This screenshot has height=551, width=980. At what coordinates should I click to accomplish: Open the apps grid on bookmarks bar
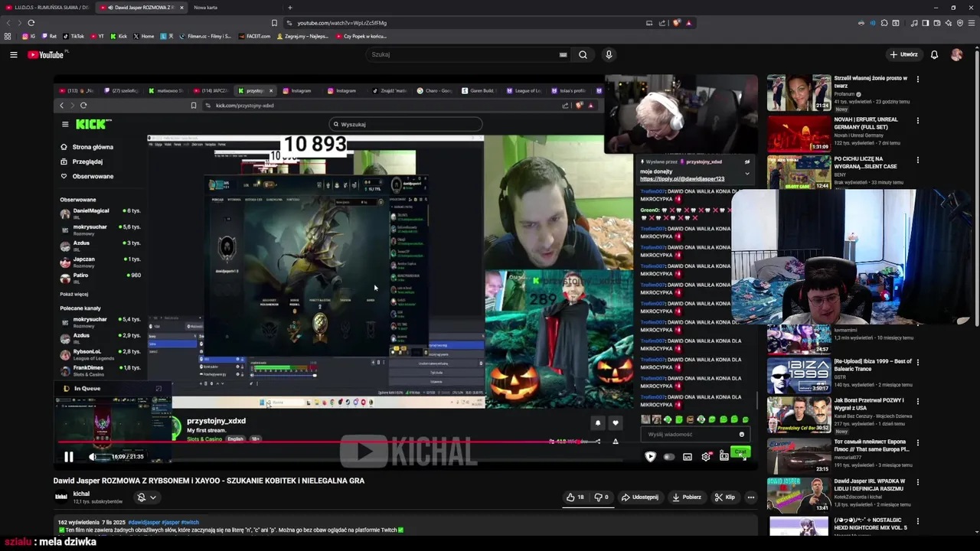(x=8, y=36)
